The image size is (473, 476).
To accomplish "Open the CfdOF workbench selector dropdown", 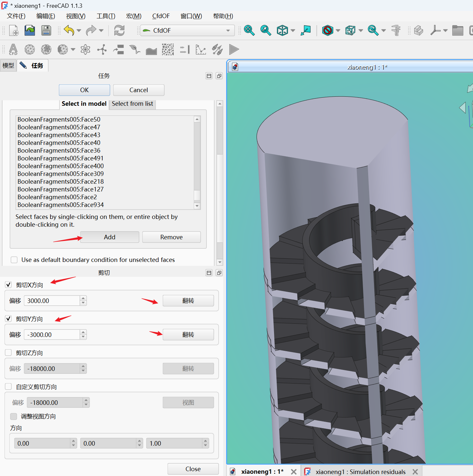I will [188, 30].
